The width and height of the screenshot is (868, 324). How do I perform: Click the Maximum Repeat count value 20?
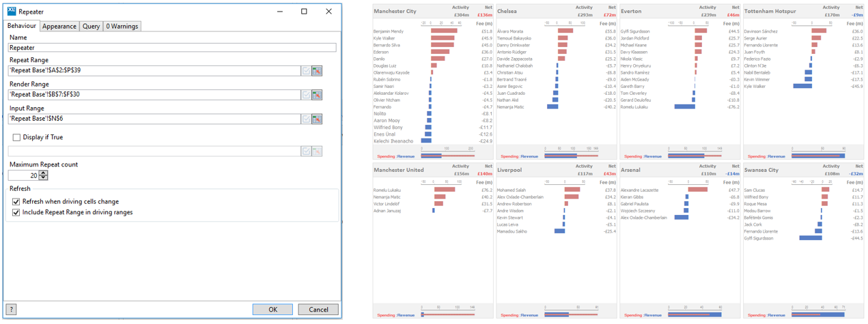pyautogui.click(x=24, y=175)
